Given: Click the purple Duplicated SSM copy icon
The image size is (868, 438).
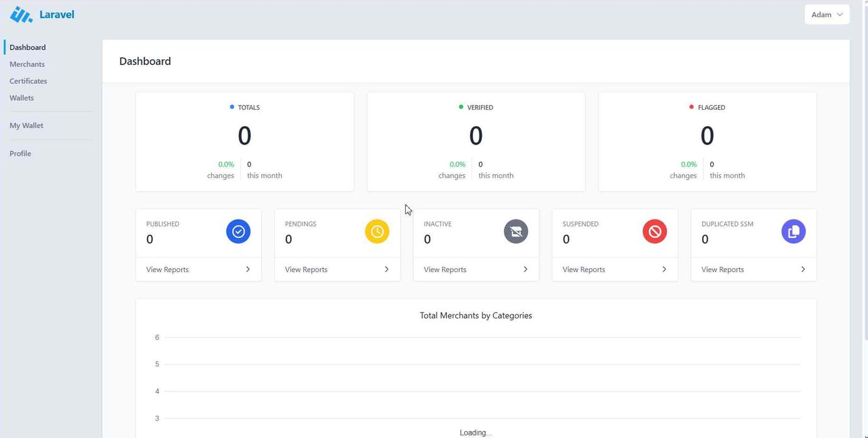Looking at the screenshot, I should click(794, 232).
